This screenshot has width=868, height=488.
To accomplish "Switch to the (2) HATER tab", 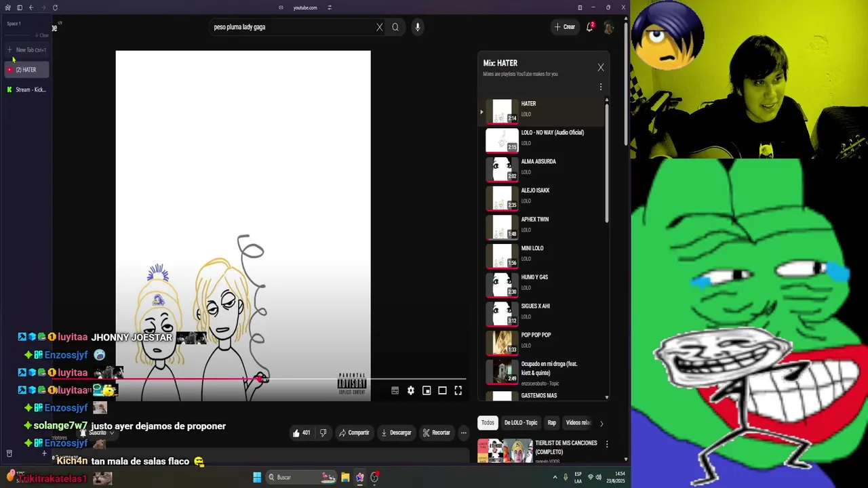I will [x=27, y=70].
